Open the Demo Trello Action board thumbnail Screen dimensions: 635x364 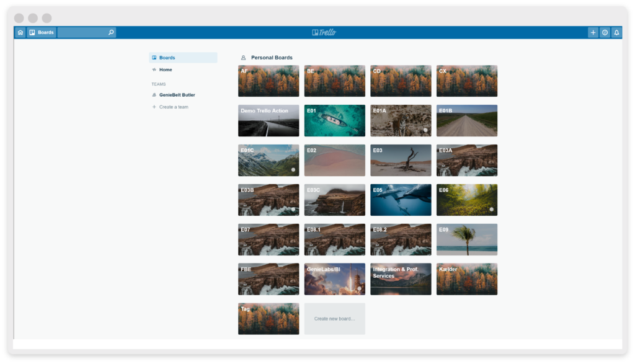pyautogui.click(x=269, y=120)
